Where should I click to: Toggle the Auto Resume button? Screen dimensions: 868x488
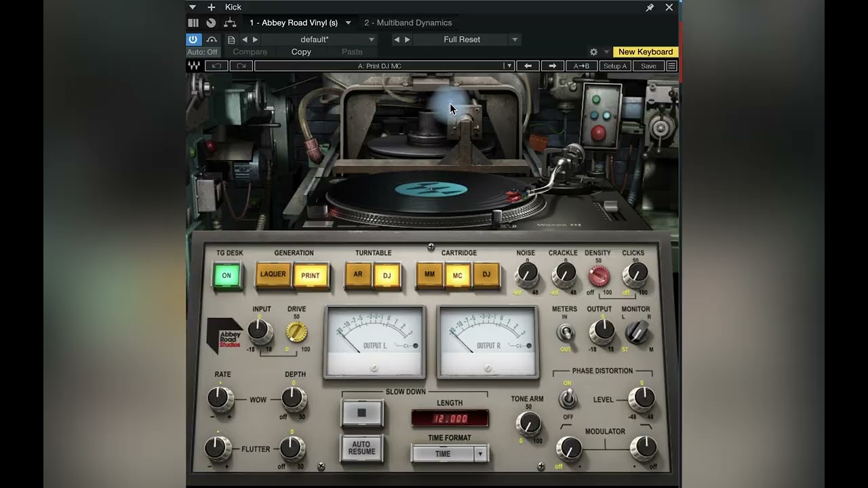(x=361, y=448)
